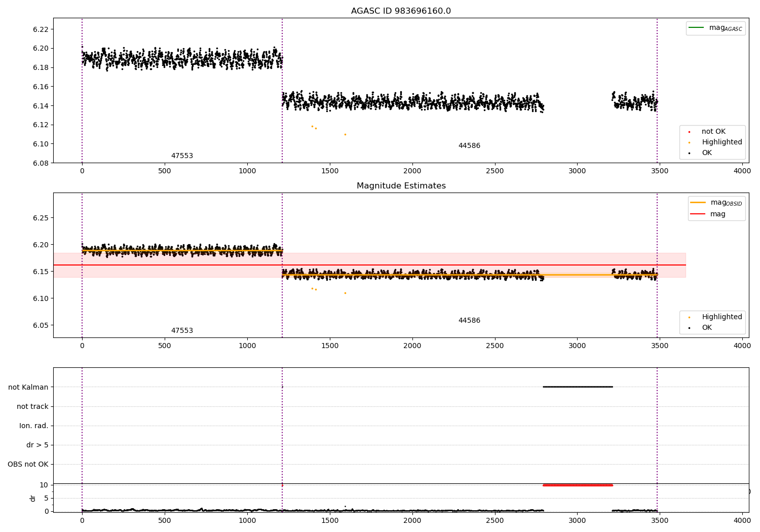Click the red 'mag' legend entry

[708, 214]
